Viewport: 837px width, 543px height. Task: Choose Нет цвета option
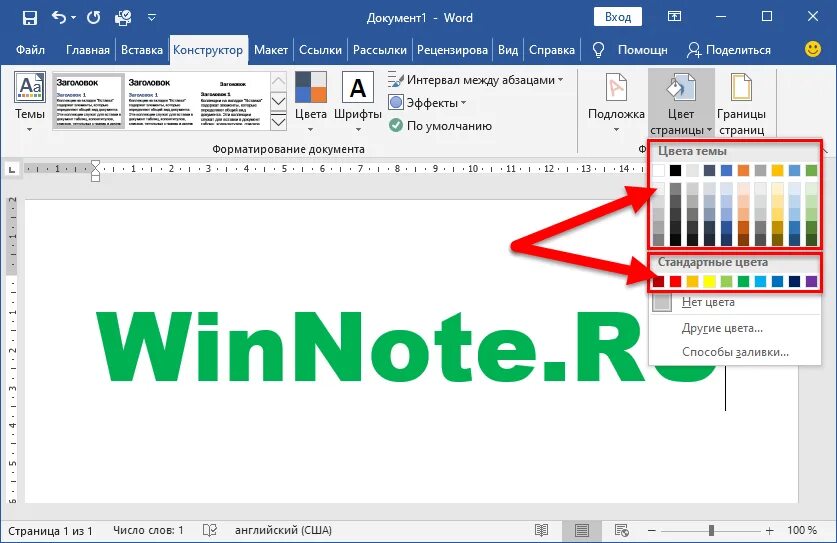735,302
